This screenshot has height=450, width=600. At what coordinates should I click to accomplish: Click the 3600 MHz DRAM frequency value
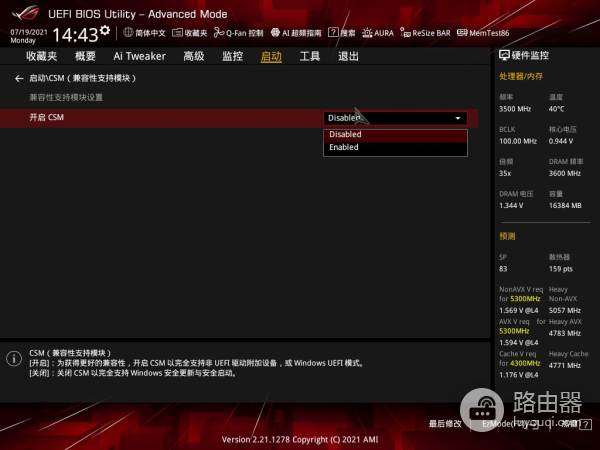[x=565, y=173]
